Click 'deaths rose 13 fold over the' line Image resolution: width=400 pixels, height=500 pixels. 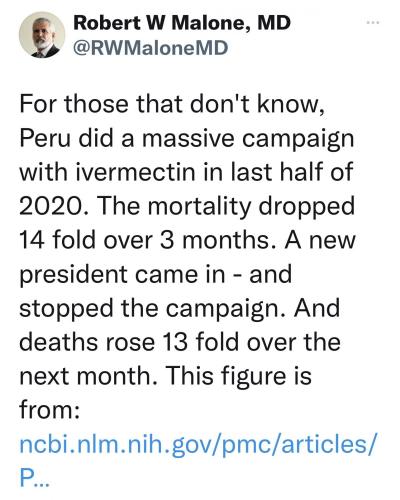point(180,342)
